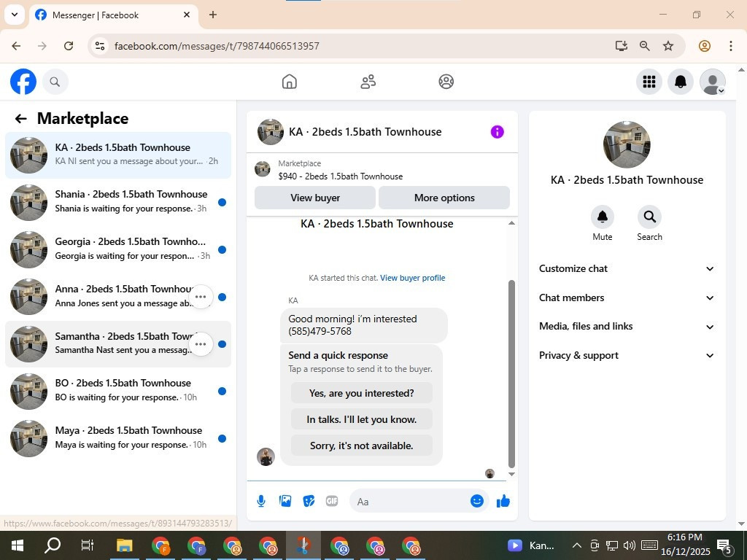The height and width of the screenshot is (560, 747).
Task: Open the account profile avatar menu
Action: [712, 82]
